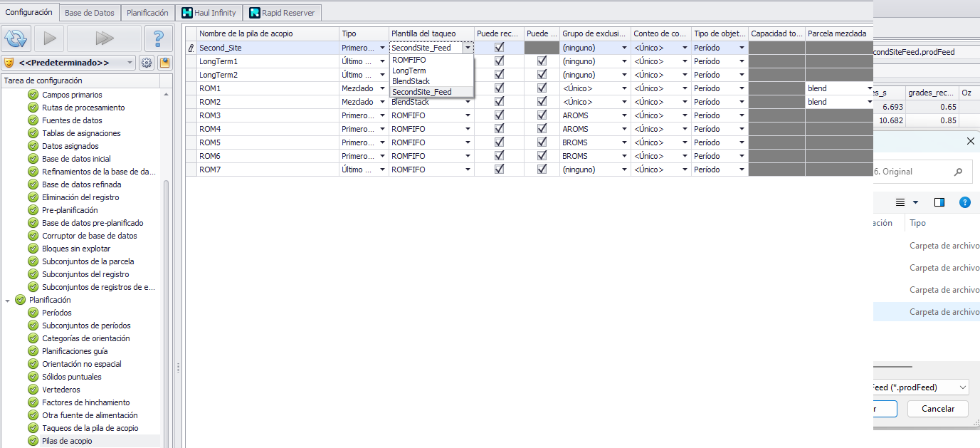This screenshot has height=448, width=980.
Task: Open help with the question mark button
Action: pyautogui.click(x=158, y=38)
